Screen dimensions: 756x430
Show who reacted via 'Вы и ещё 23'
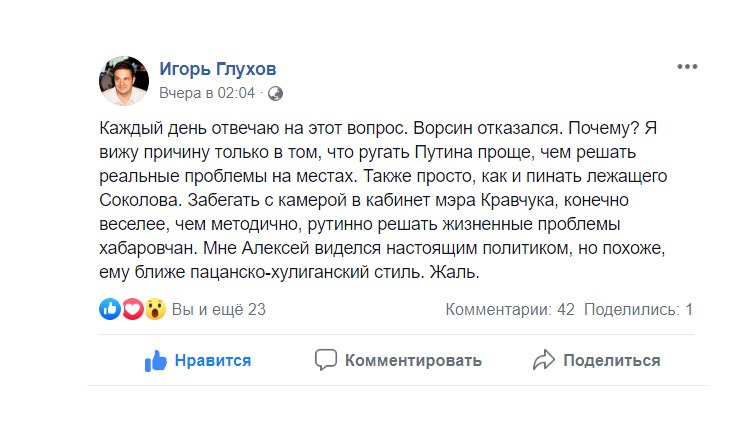point(219,309)
